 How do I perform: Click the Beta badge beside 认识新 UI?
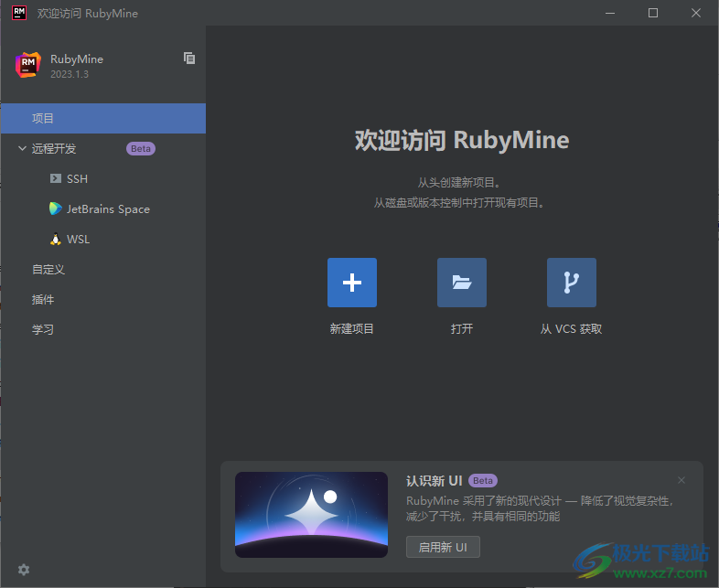pos(483,480)
